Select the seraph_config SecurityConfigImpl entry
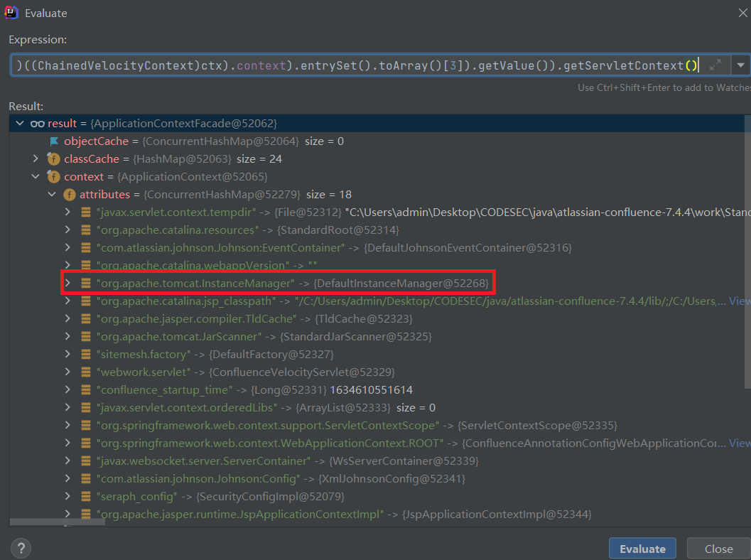Image resolution: width=751 pixels, height=560 pixels. click(x=217, y=497)
